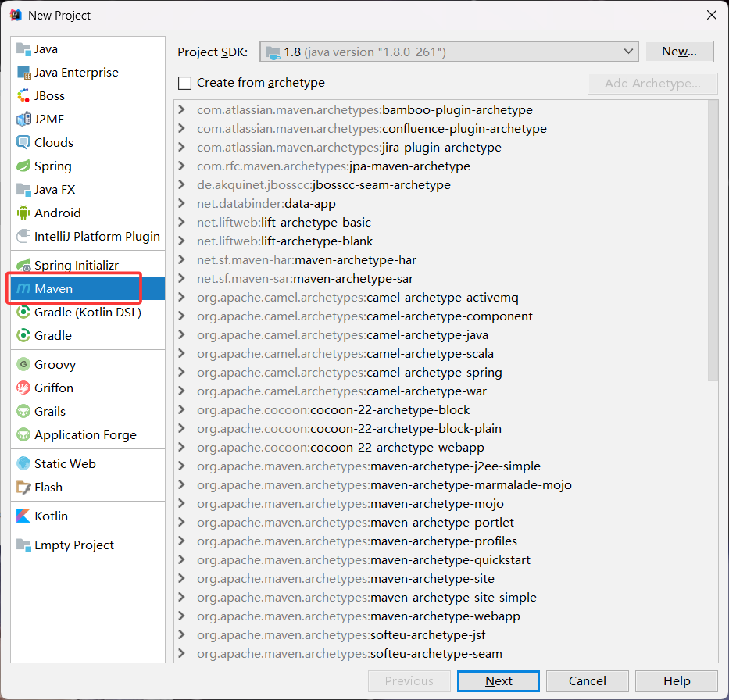Click the Empty Project folder icon
The width and height of the screenshot is (729, 700).
(23, 545)
